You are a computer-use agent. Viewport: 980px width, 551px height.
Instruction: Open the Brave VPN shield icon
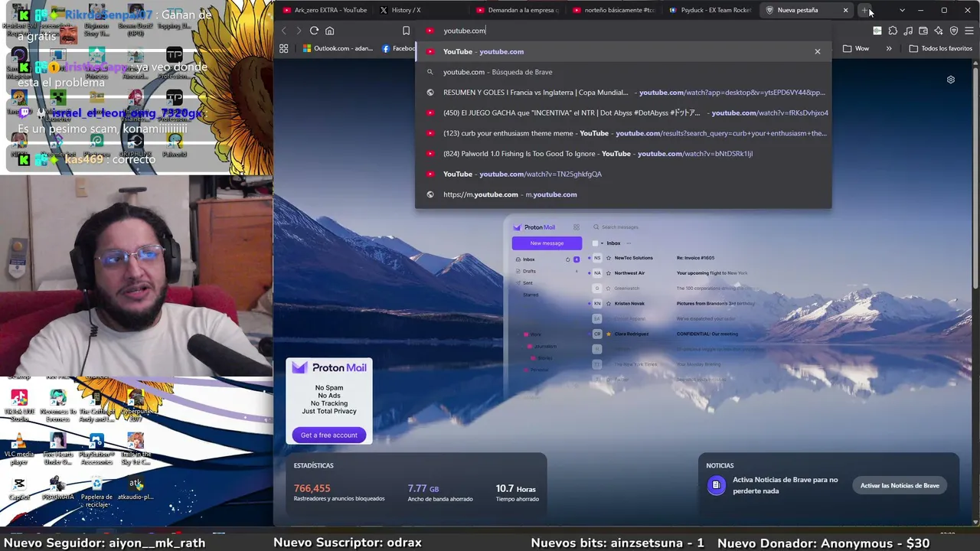point(954,31)
